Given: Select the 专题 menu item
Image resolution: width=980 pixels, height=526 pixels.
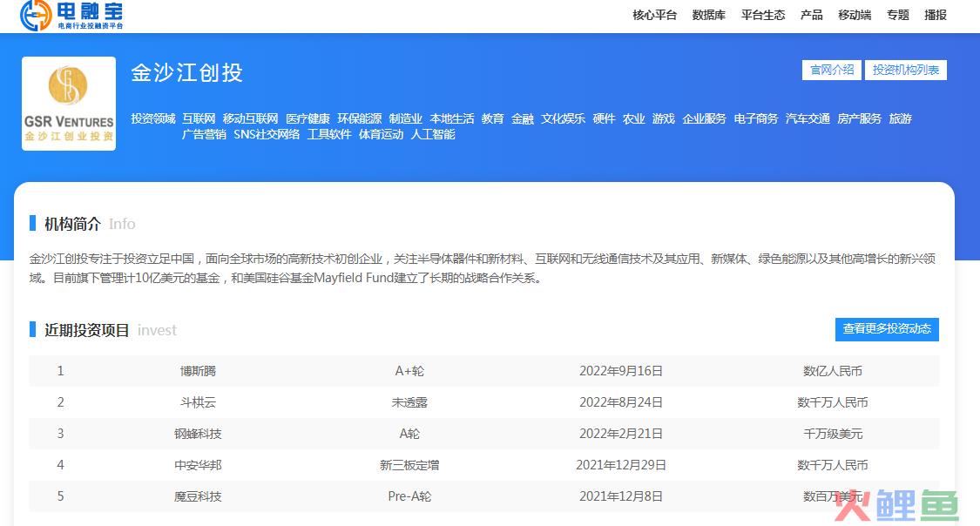Looking at the screenshot, I should [x=897, y=15].
